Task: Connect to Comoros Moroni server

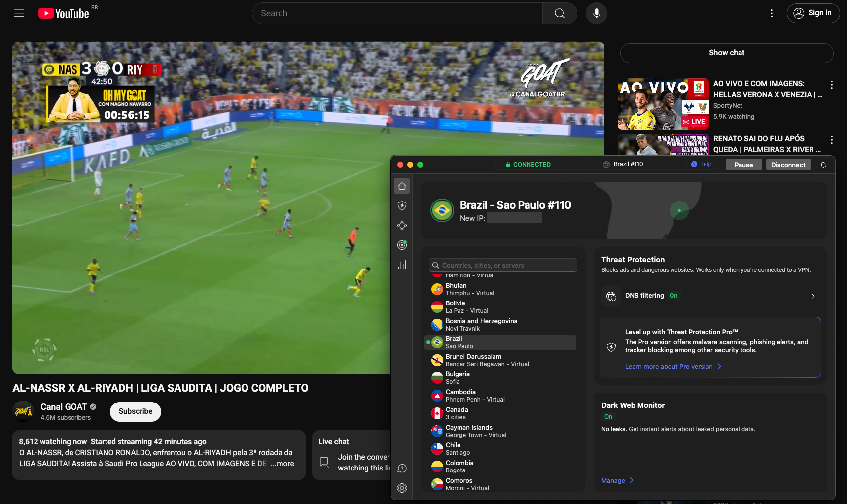Action: point(500,484)
